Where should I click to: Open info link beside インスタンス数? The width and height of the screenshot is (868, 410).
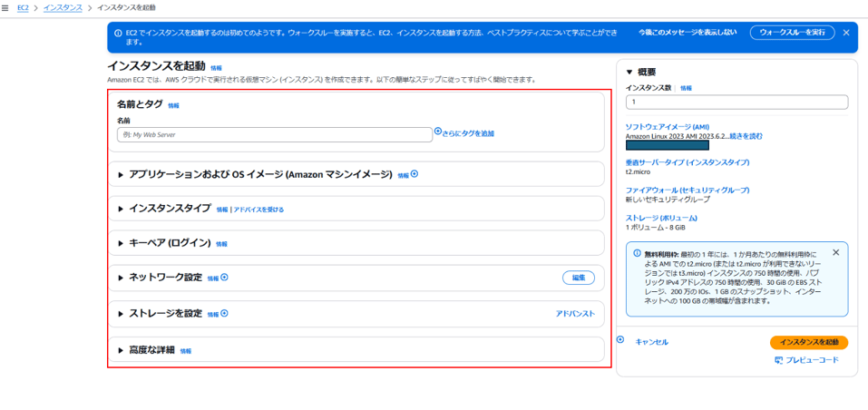pyautogui.click(x=686, y=88)
